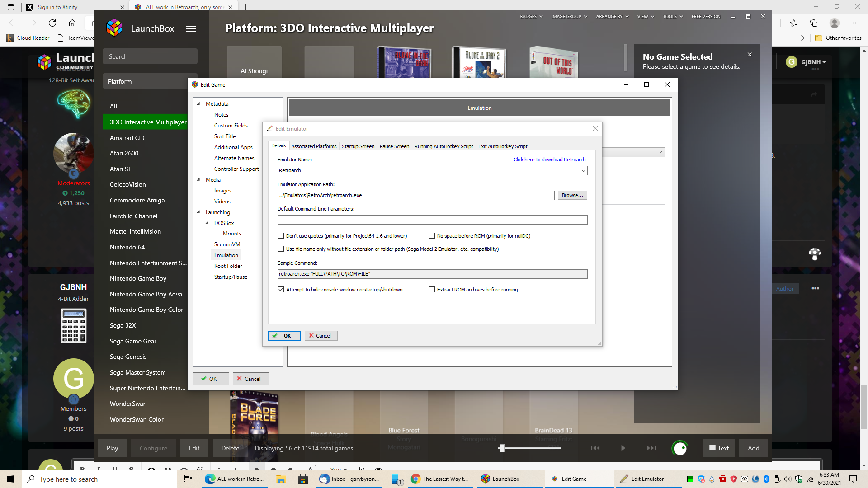Click Add button in LaunchBox
The width and height of the screenshot is (868, 488).
[x=754, y=448]
